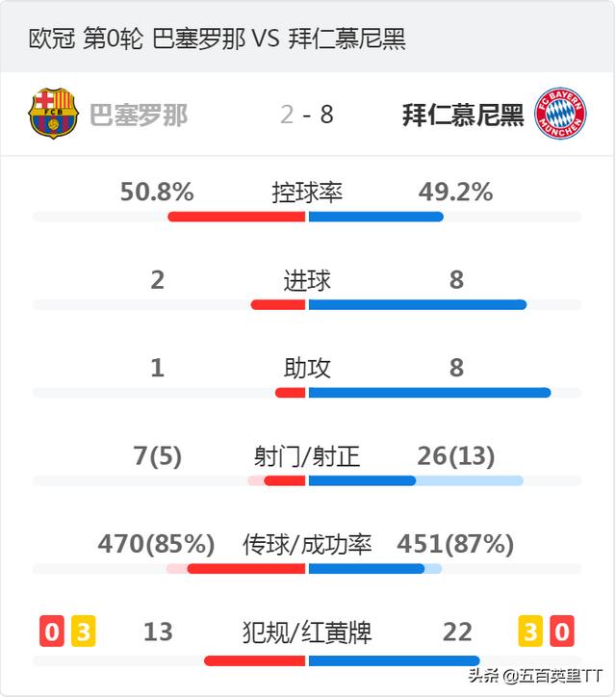Select the 进球 goals stat label
This screenshot has height=697, width=616.
click(x=307, y=280)
